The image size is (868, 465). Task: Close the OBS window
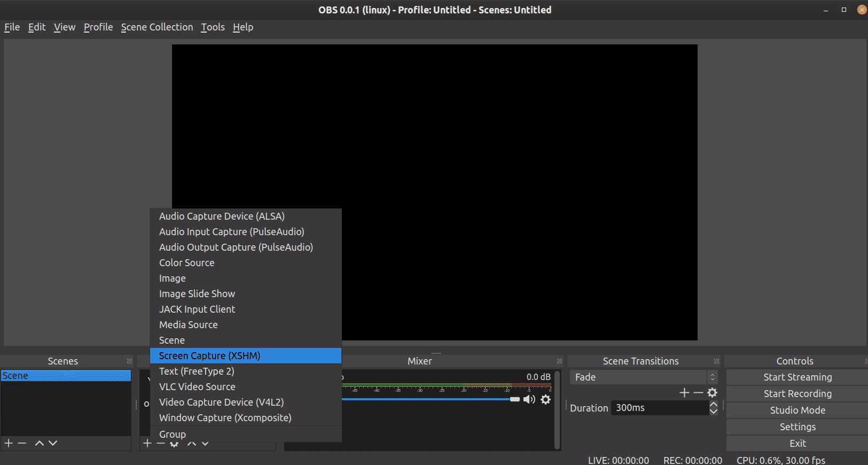tap(862, 10)
